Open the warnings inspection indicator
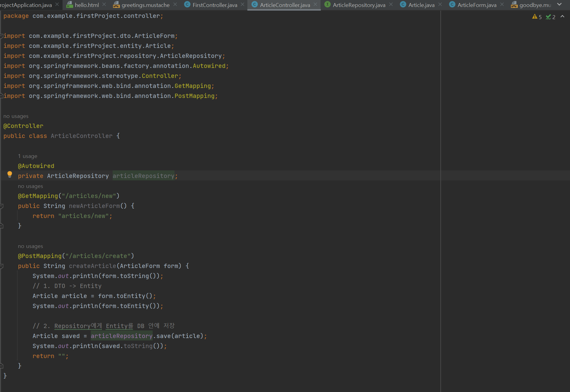 pos(537,17)
